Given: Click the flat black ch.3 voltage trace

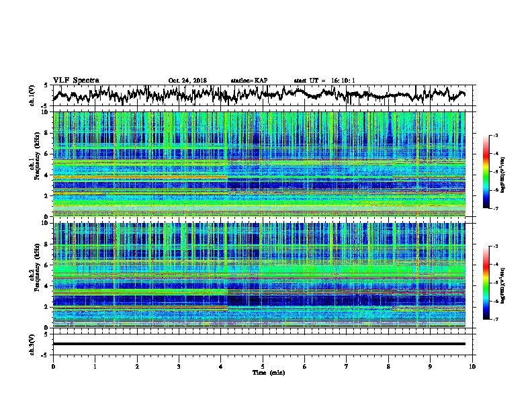Looking at the screenshot, I should pos(259,344).
